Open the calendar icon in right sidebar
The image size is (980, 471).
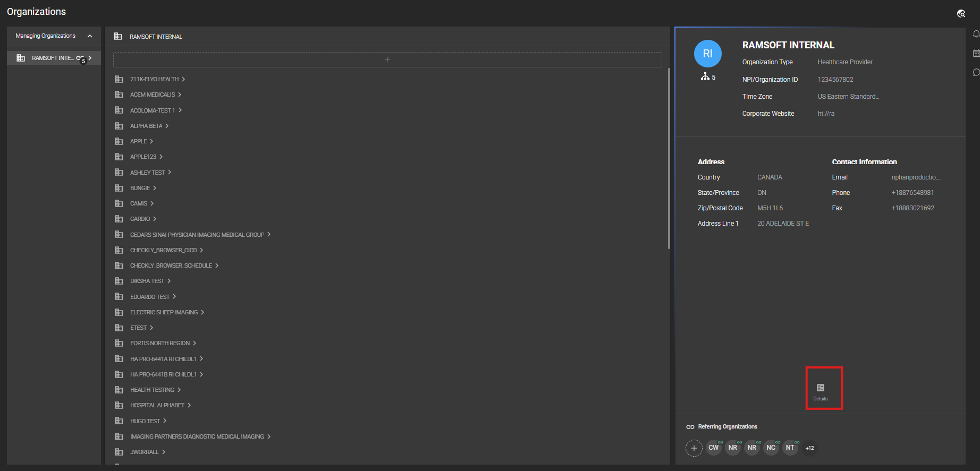(x=976, y=53)
